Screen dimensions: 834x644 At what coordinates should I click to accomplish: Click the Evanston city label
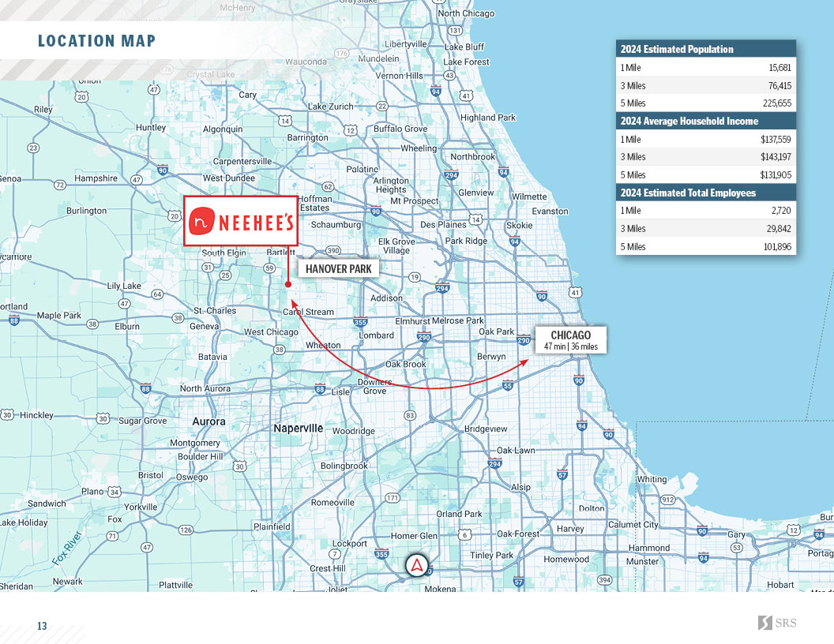(550, 211)
